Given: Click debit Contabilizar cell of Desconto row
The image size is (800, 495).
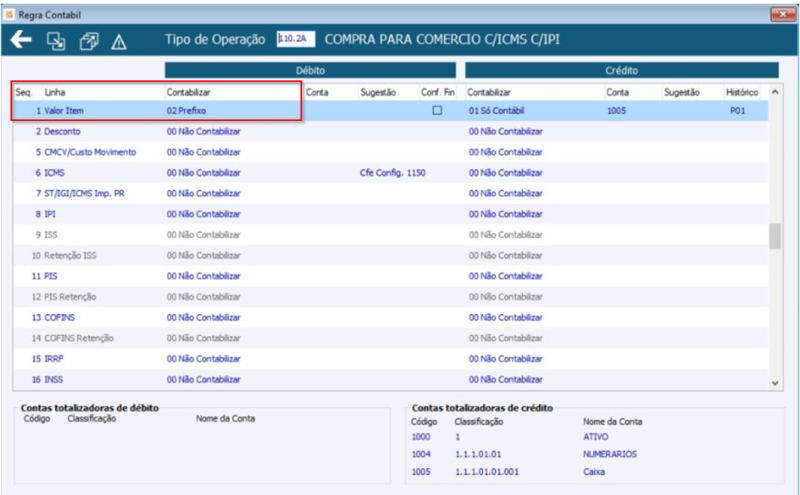Looking at the screenshot, I should [x=204, y=131].
